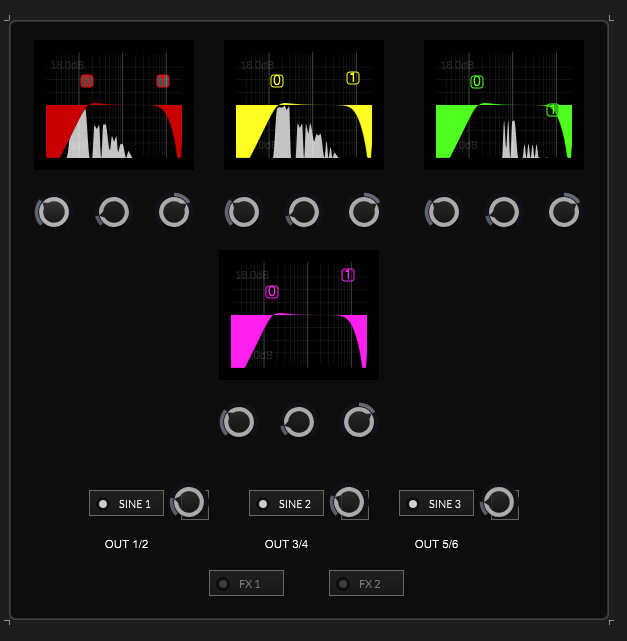Click the middle knob below the magenta EQ
The width and height of the screenshot is (627, 641).
(299, 422)
